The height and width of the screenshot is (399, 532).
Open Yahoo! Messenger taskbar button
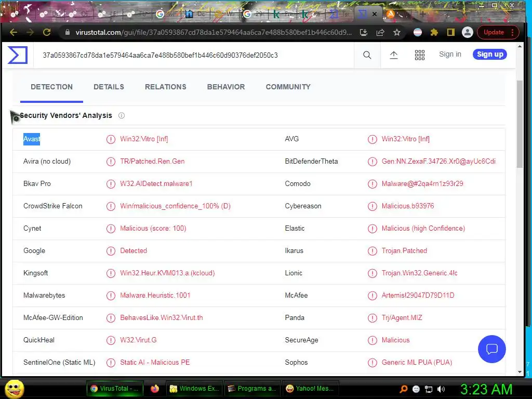pos(310,389)
